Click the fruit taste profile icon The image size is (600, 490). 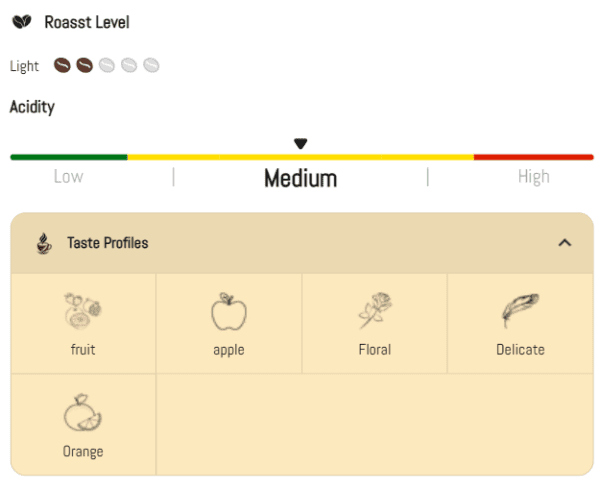coord(83,312)
